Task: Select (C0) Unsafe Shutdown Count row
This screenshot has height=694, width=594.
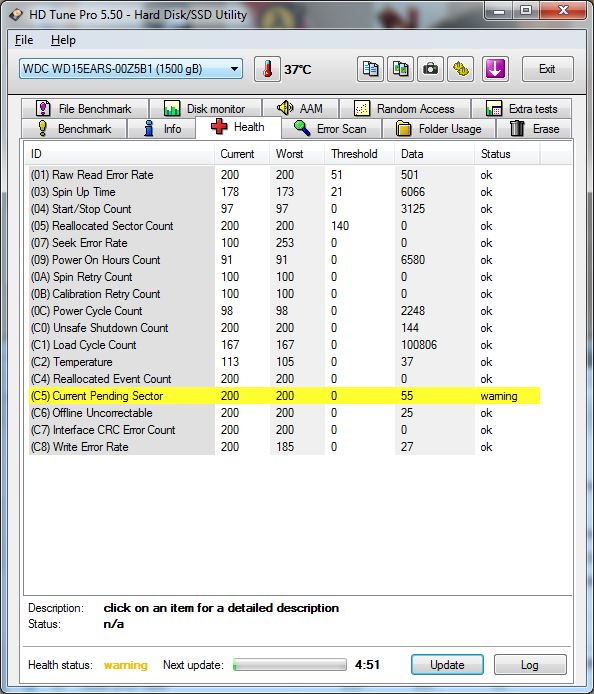Action: point(284,328)
